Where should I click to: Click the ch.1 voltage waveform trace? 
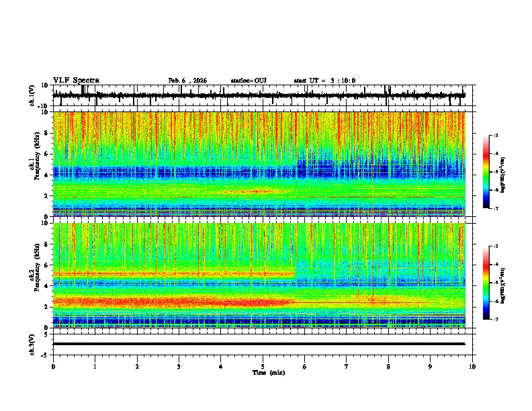[x=259, y=95]
